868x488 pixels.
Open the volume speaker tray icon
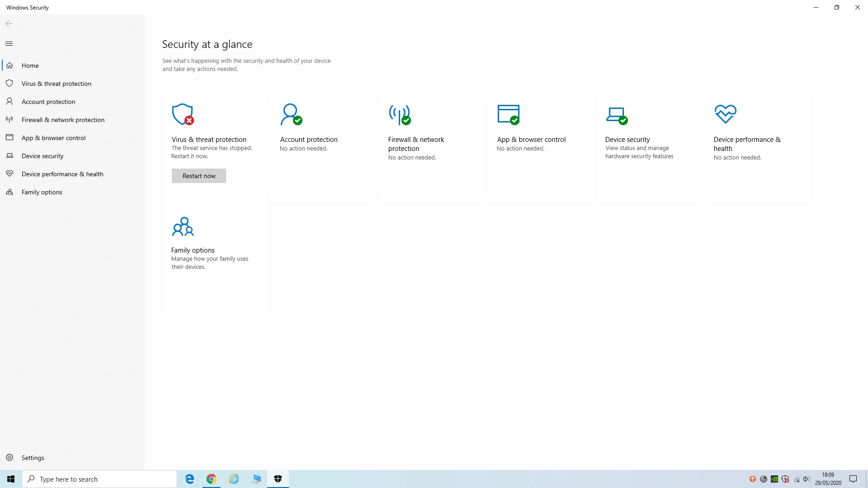[807, 479]
